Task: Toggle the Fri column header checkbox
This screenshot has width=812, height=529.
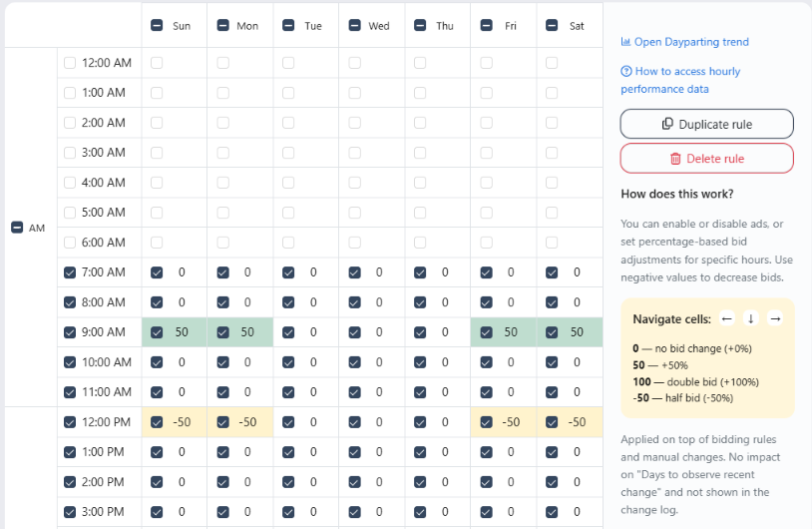Action: [x=486, y=25]
